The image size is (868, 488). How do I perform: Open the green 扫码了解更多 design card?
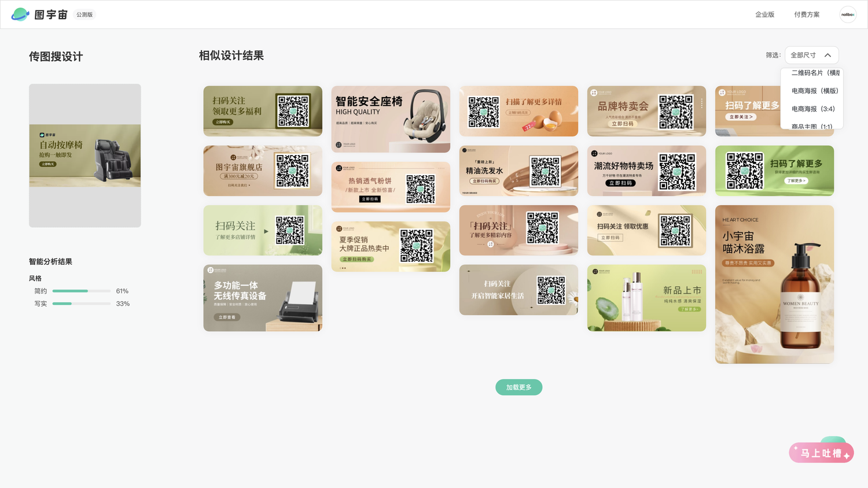click(x=774, y=171)
